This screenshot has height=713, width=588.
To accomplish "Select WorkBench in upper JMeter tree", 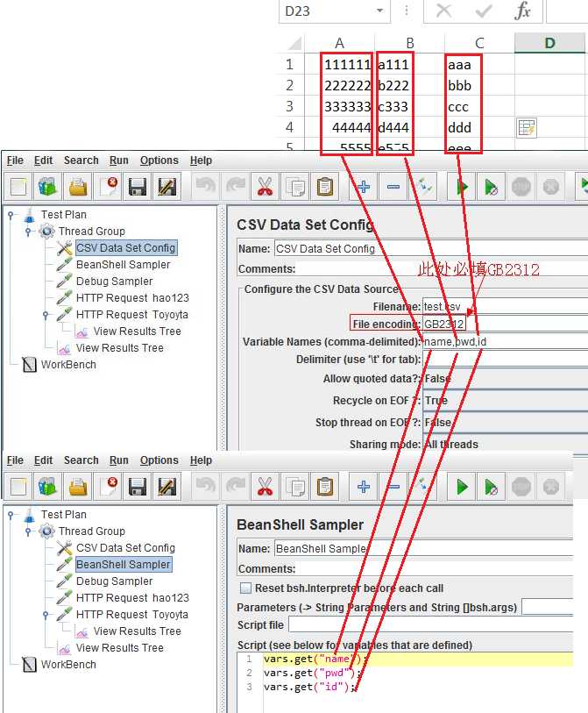I will pos(68,365).
